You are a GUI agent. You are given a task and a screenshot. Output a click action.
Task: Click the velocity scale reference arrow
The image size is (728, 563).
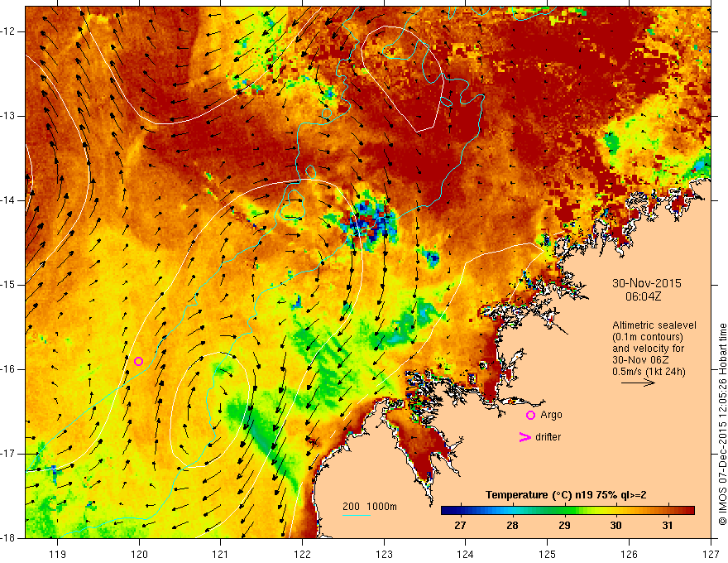tap(638, 383)
